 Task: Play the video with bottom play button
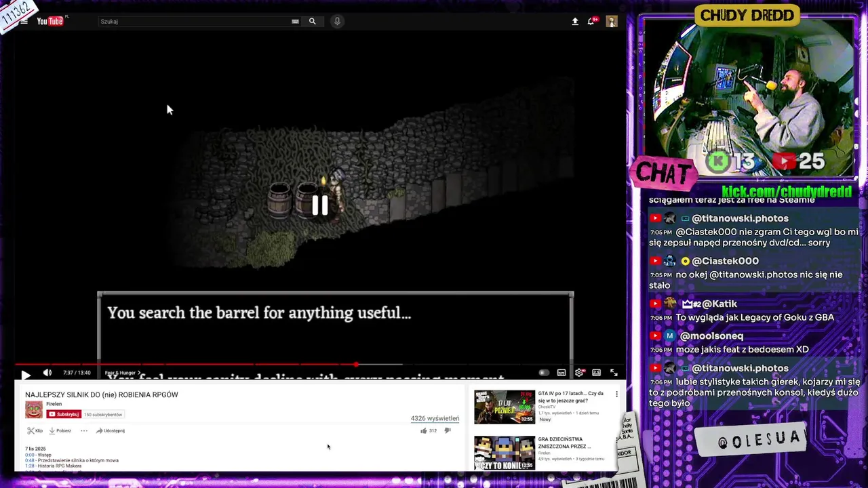[x=26, y=374]
